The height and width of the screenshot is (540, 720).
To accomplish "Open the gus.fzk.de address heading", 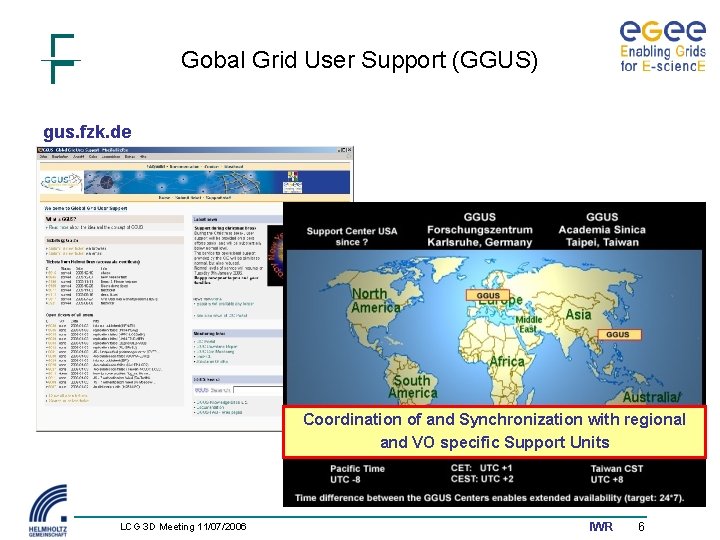I will pos(87,132).
